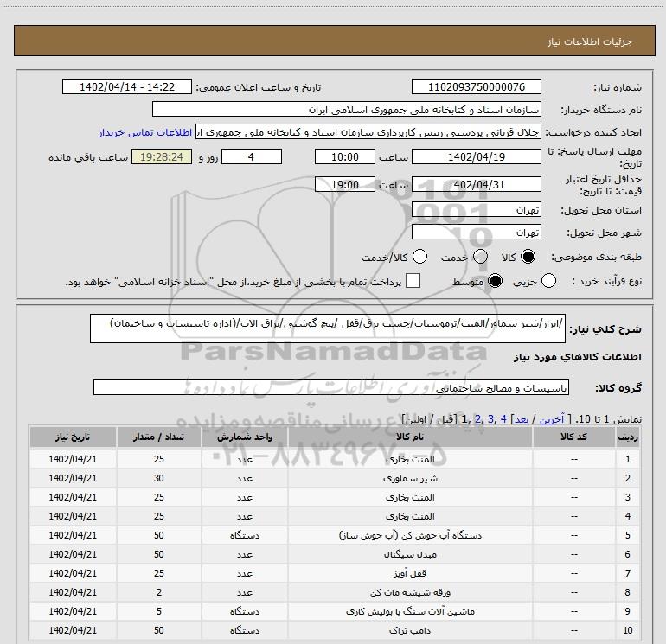
Task: Select the کالا radio button
Action: (x=528, y=257)
